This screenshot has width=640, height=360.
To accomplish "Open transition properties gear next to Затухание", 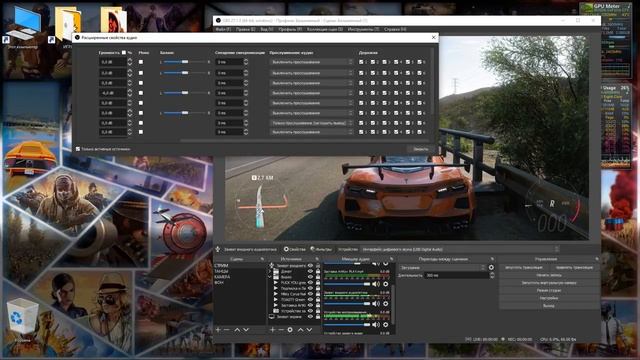I will (491, 268).
